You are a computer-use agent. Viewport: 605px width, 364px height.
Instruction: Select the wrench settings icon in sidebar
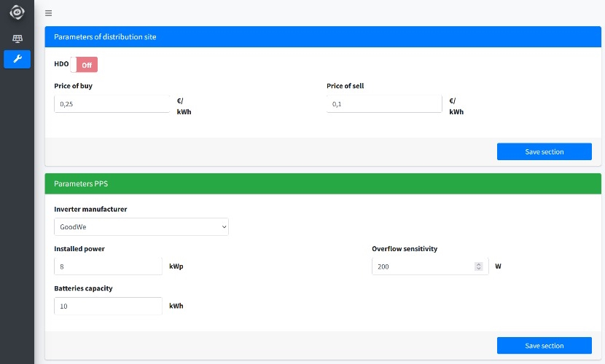click(17, 59)
